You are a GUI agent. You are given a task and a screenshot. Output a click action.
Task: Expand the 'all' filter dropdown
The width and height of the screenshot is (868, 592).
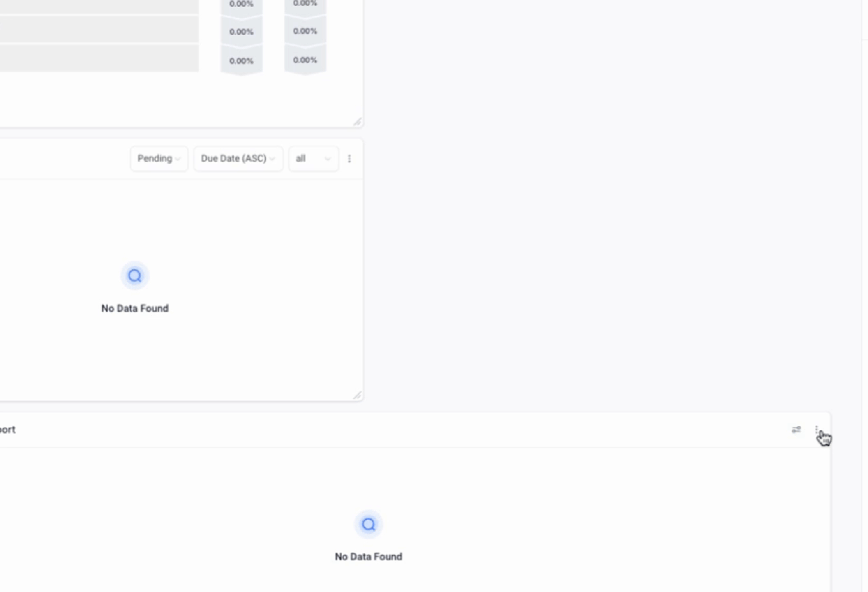pyautogui.click(x=313, y=159)
